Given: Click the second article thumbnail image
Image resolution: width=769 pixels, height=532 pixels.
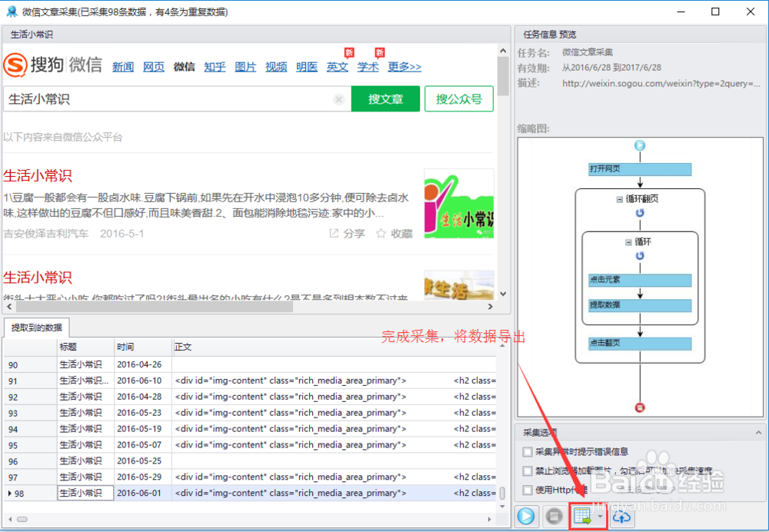Looking at the screenshot, I should pyautogui.click(x=459, y=285).
